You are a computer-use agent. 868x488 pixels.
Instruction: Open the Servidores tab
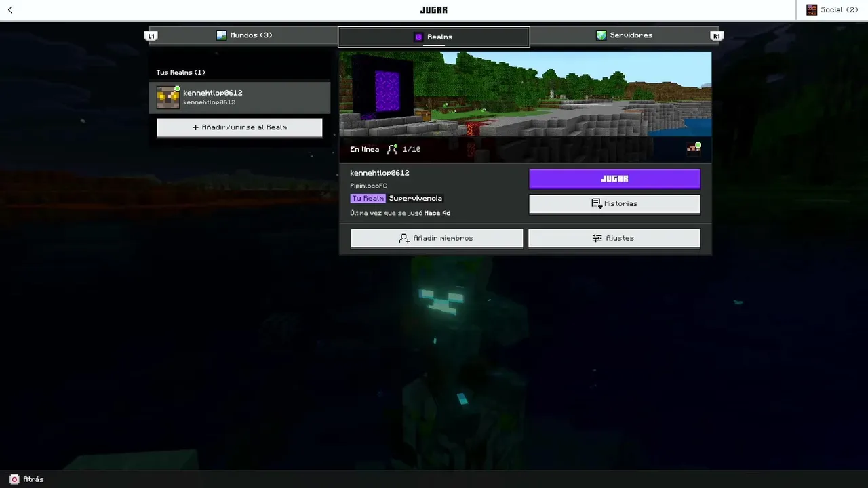tap(624, 35)
